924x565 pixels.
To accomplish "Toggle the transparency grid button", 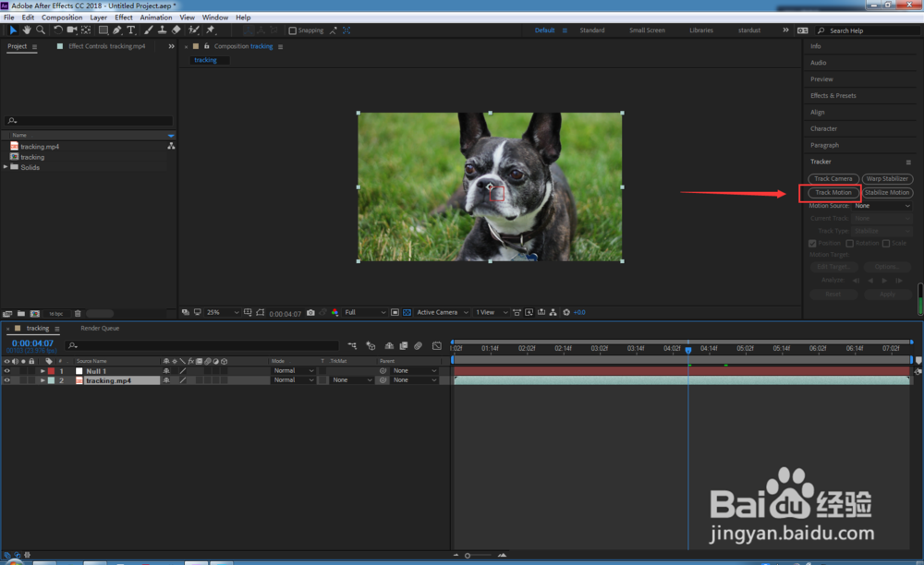I will pos(407,313).
